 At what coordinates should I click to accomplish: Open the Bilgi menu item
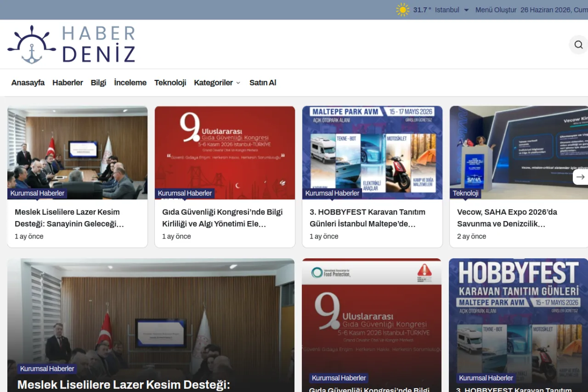98,83
